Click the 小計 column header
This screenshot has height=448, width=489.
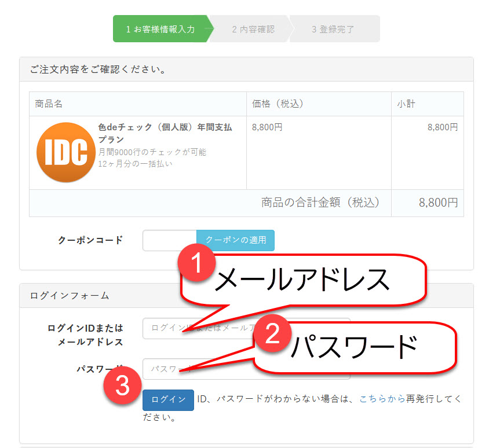406,104
